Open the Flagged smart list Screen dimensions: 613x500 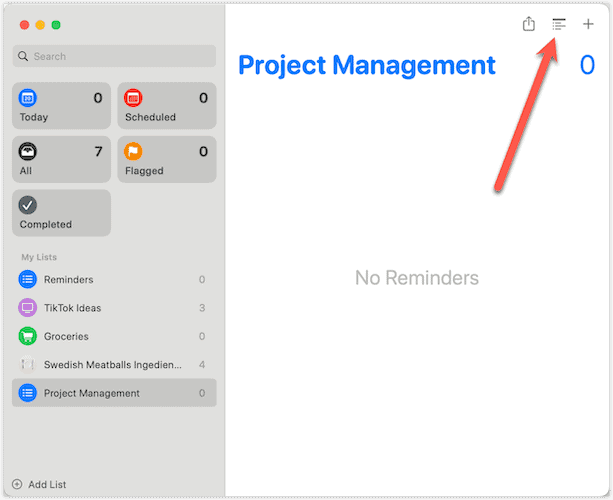pos(166,160)
